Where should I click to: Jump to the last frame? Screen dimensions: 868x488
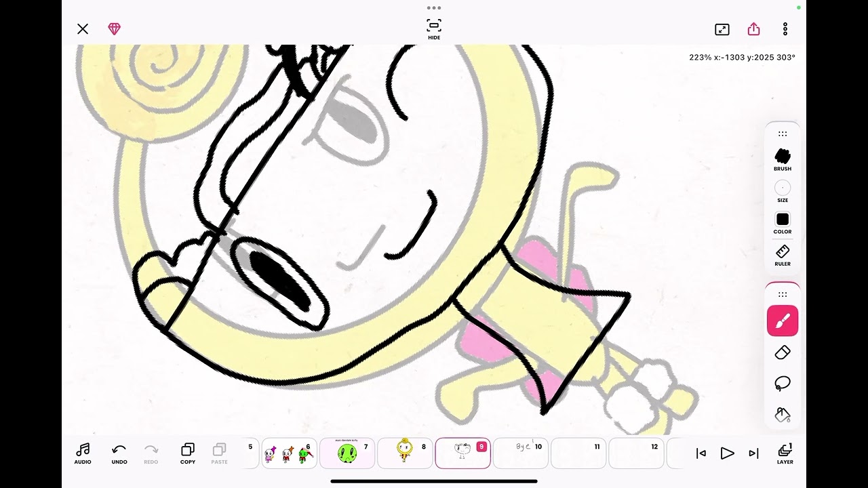[753, 453]
